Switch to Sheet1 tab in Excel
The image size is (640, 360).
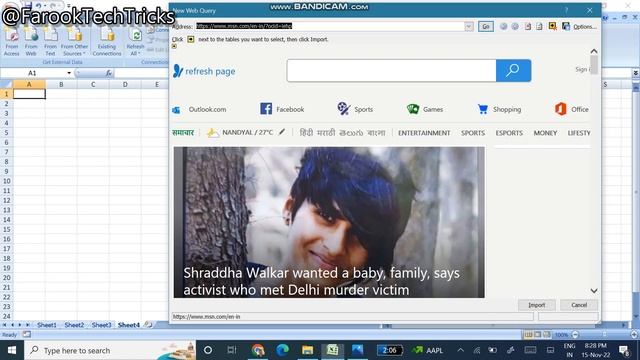tap(47, 325)
